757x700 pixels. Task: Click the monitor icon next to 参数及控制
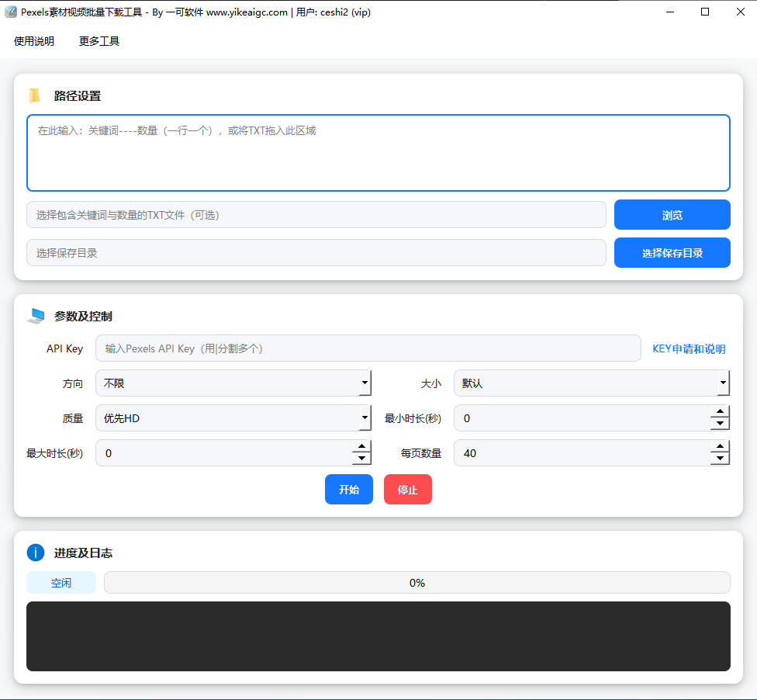[x=36, y=315]
